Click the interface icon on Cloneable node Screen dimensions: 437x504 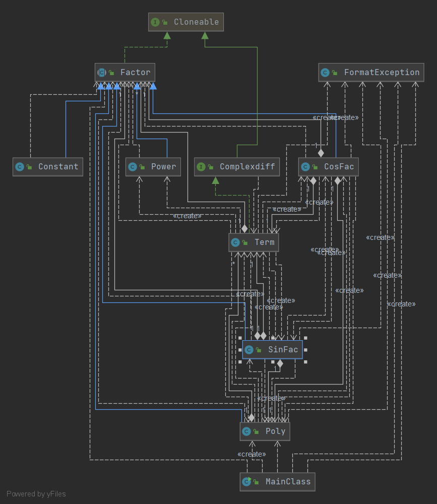[155, 22]
